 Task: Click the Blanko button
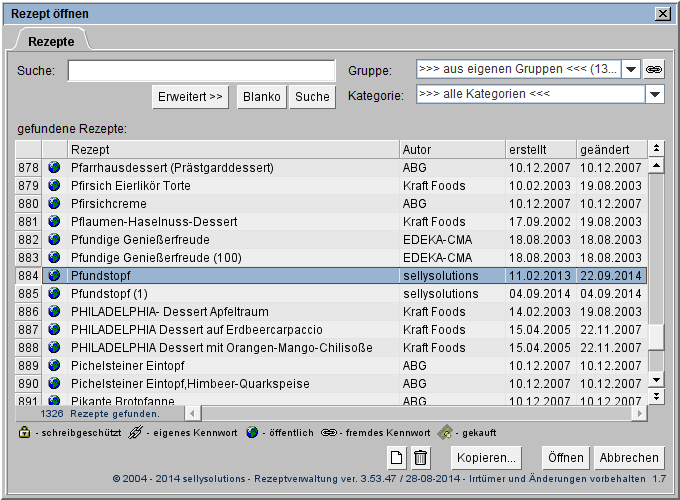(x=261, y=97)
